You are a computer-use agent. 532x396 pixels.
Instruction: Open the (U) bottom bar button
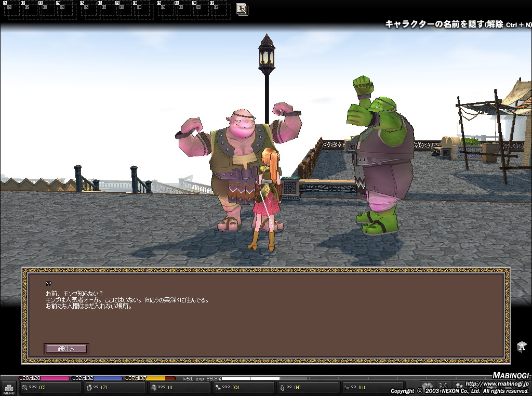tap(372, 387)
